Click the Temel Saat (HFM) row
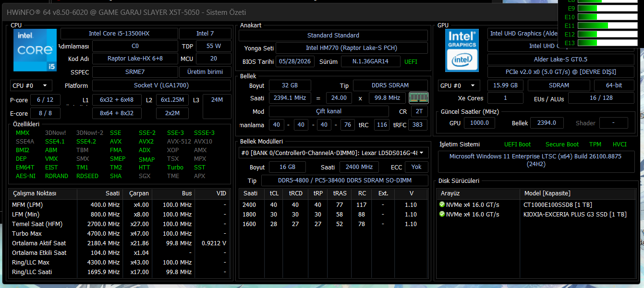644x288 pixels. pyautogui.click(x=120, y=224)
